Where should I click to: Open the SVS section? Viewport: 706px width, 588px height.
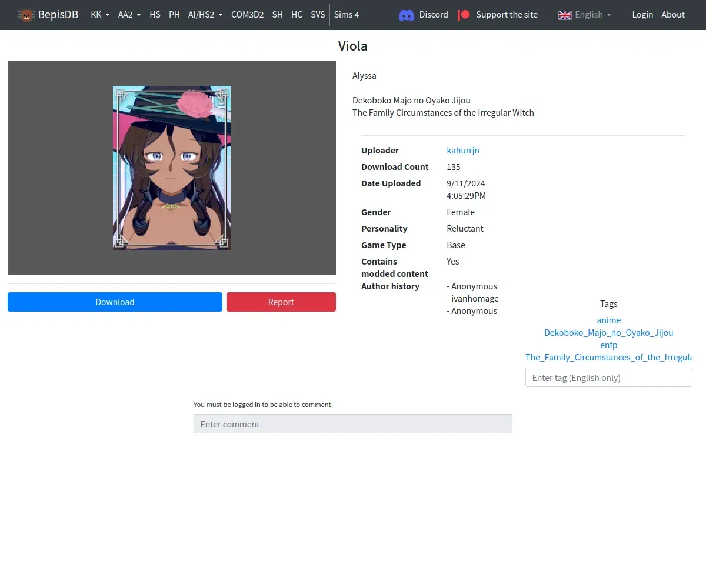click(318, 15)
